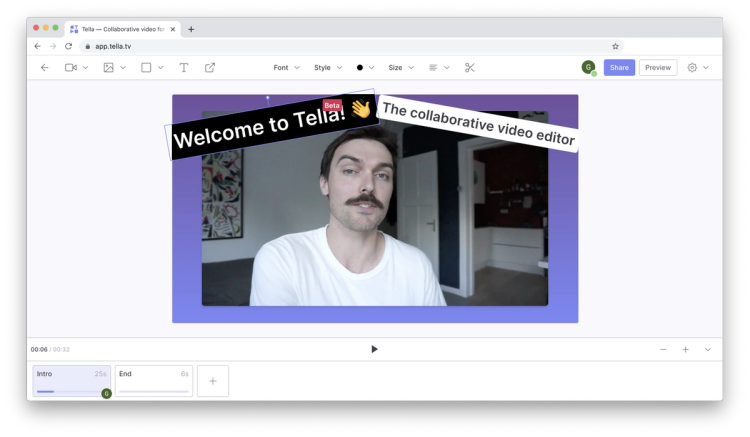750x437 pixels.
Task: Select the Text tool icon
Action: [x=184, y=68]
